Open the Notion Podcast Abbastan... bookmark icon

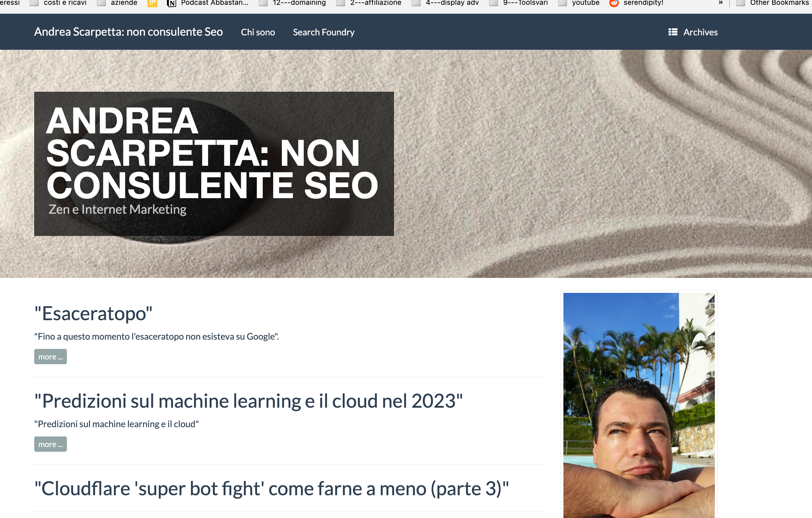(172, 3)
